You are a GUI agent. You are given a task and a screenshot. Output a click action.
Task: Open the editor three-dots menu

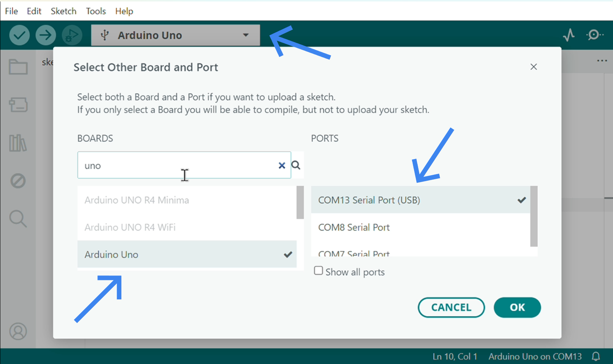pyautogui.click(x=602, y=61)
